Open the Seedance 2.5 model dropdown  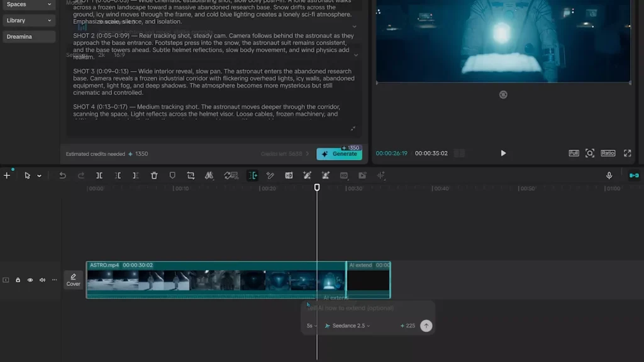click(347, 326)
